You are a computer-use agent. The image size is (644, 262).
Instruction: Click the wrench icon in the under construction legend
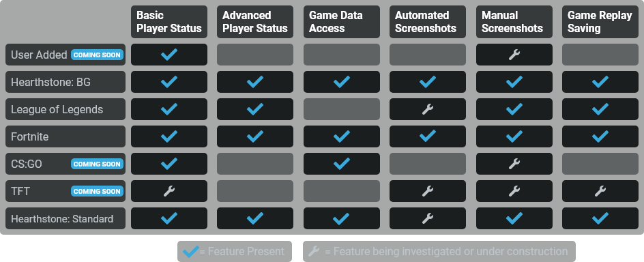coord(314,251)
